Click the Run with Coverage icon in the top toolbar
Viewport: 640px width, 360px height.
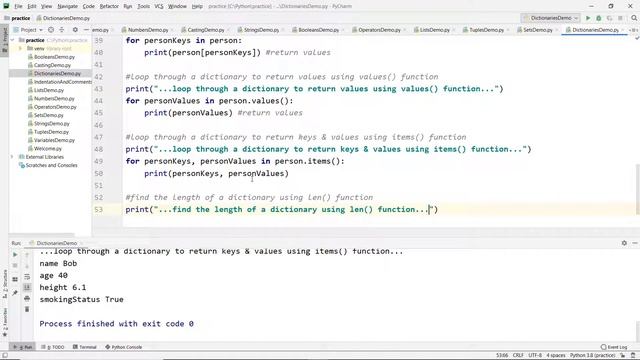(609, 18)
